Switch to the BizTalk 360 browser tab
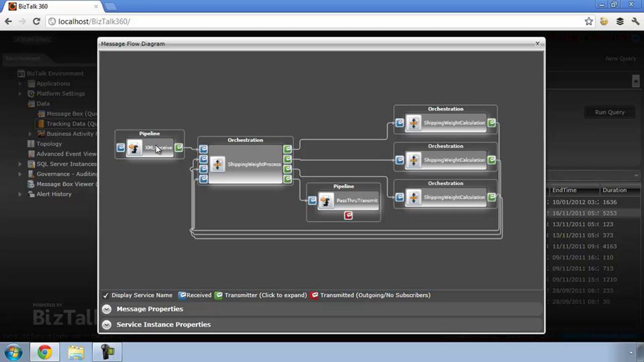The height and width of the screenshot is (362, 644). coord(53,6)
